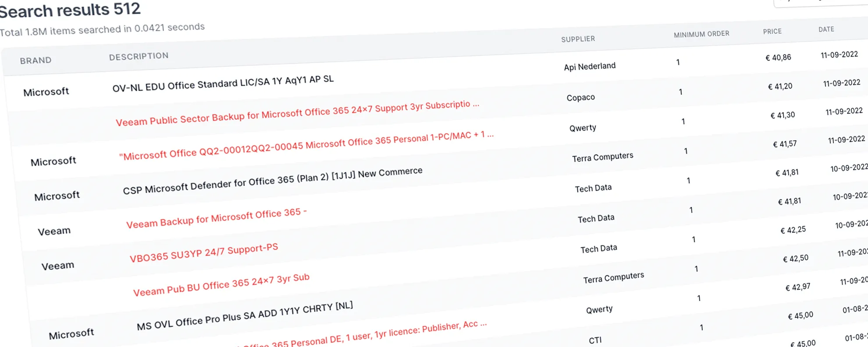Click the price € 41,57
Image resolution: width=868 pixels, height=347 pixels.
[785, 144]
